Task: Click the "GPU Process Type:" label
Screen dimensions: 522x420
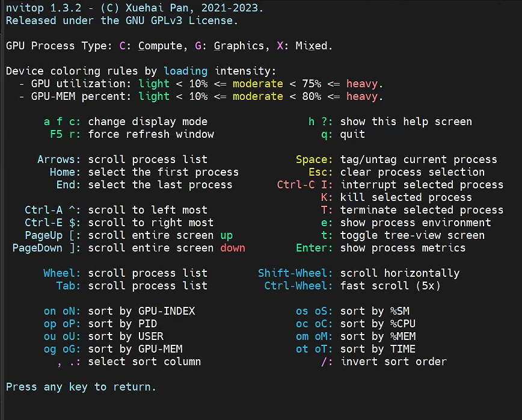Action: (x=60, y=46)
